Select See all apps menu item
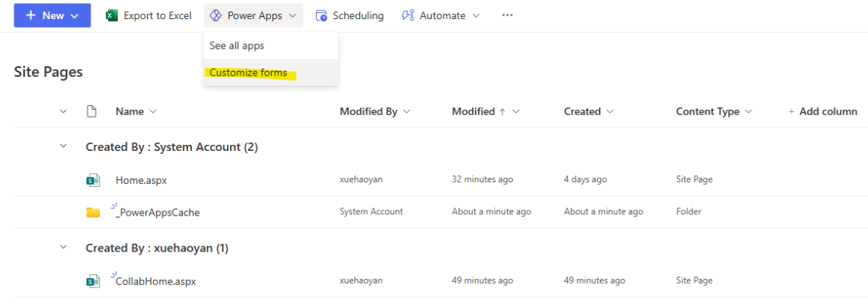Screen dimensions: 868x308 [271, 46]
